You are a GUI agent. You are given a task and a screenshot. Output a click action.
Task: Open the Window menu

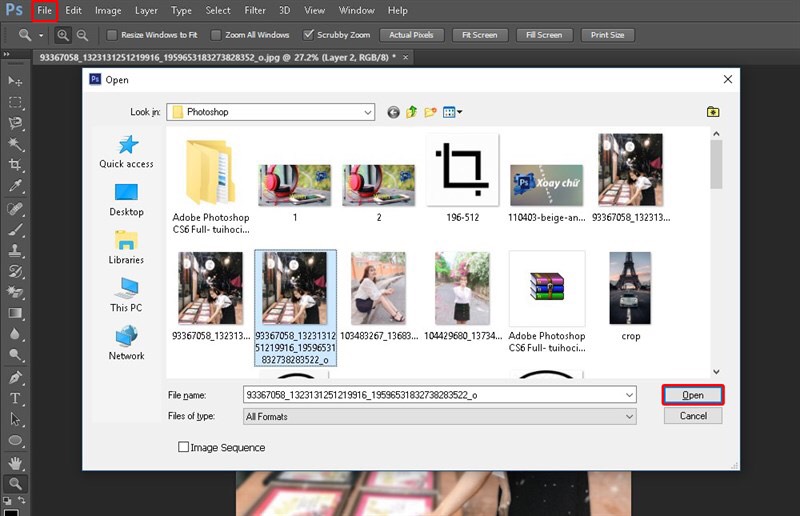click(x=357, y=11)
